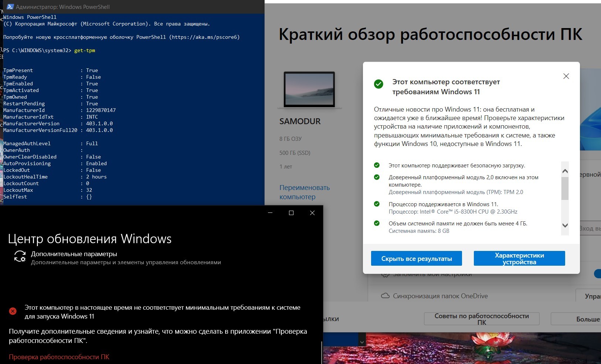
Task: Click 'Системная память: 8 GB' detail text
Action: pos(419,231)
